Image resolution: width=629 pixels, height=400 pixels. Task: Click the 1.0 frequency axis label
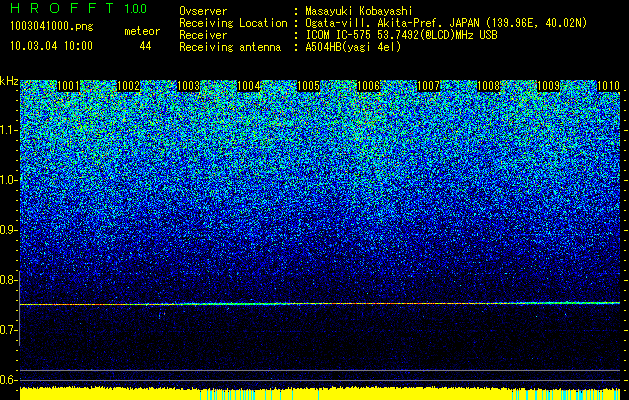coord(8,180)
